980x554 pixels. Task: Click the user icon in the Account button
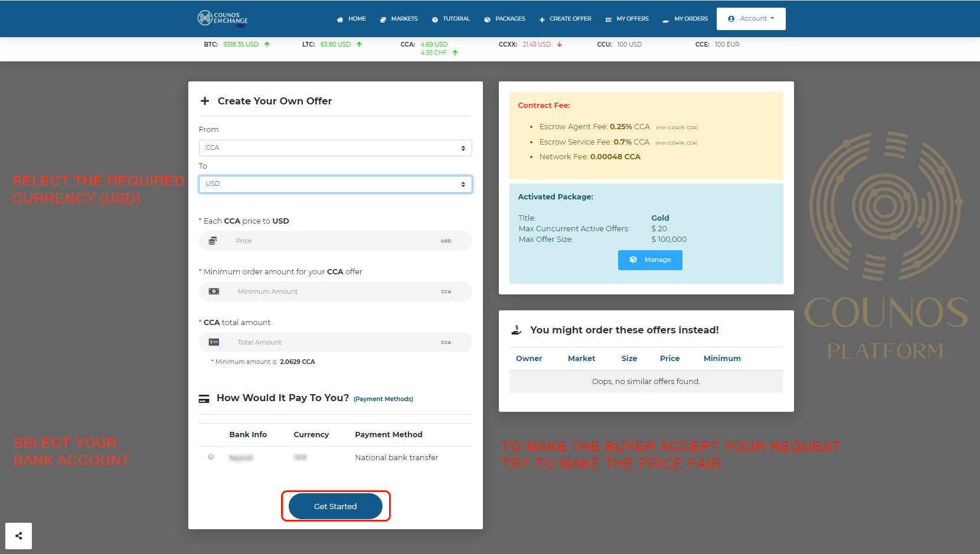[x=731, y=19]
